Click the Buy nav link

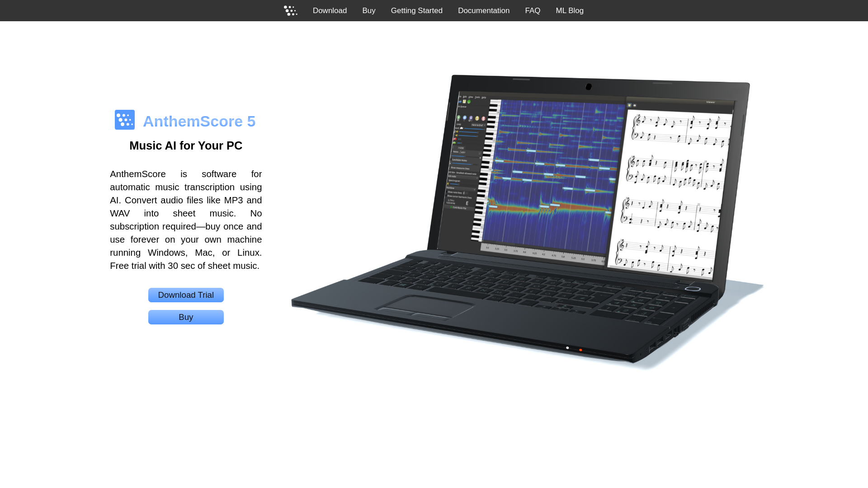368,10
